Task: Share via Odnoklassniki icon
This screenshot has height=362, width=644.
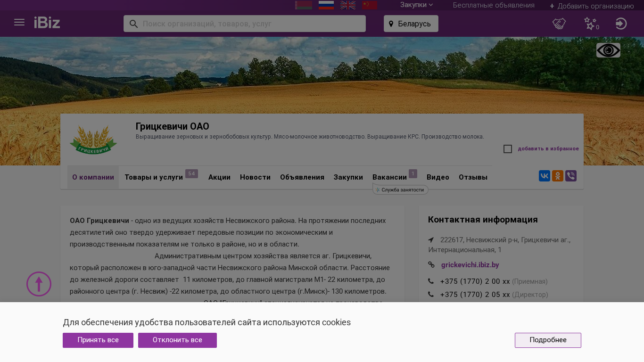Action: click(558, 176)
